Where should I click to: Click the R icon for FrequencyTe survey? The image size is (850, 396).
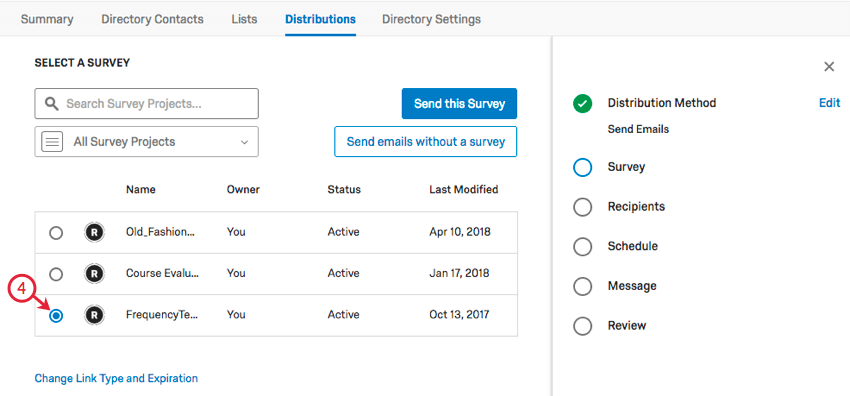[94, 315]
